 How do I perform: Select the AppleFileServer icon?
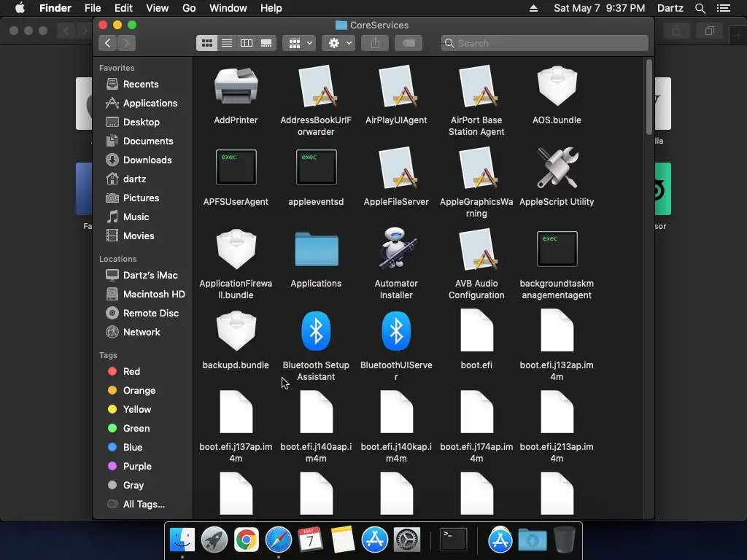tap(396, 168)
